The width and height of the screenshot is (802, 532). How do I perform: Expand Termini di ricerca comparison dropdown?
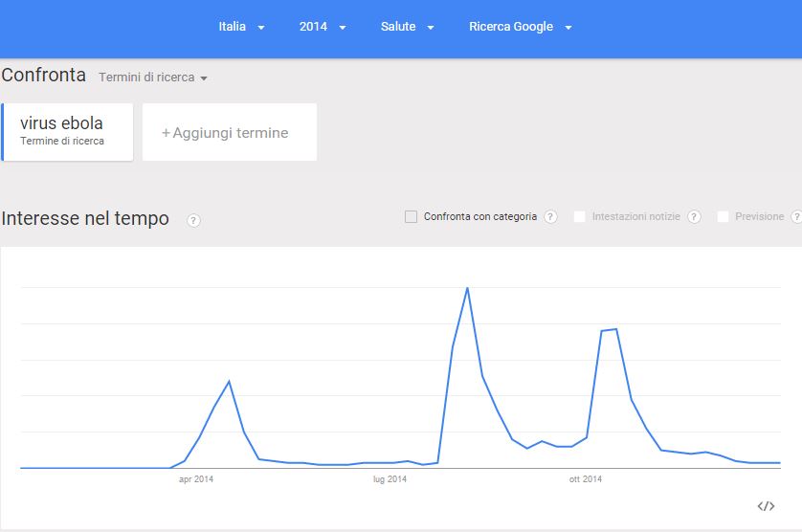[x=153, y=78]
